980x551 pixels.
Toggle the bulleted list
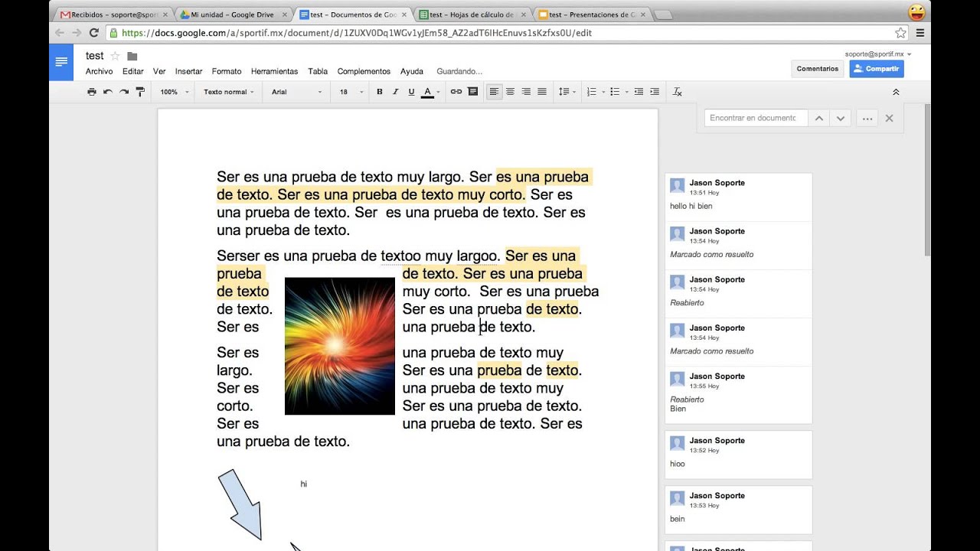coord(615,92)
